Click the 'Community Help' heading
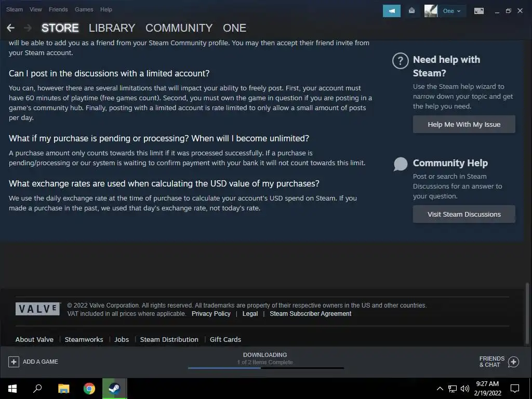Viewport: 532px width, 399px height. pos(450,163)
